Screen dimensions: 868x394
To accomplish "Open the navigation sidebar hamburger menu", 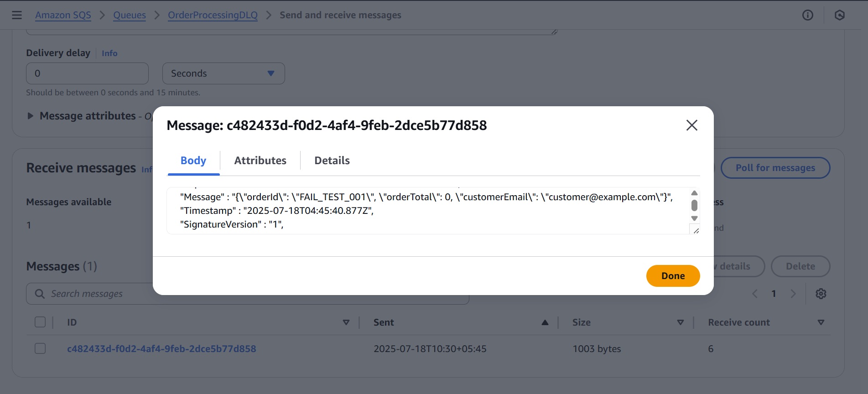I will tap(17, 15).
